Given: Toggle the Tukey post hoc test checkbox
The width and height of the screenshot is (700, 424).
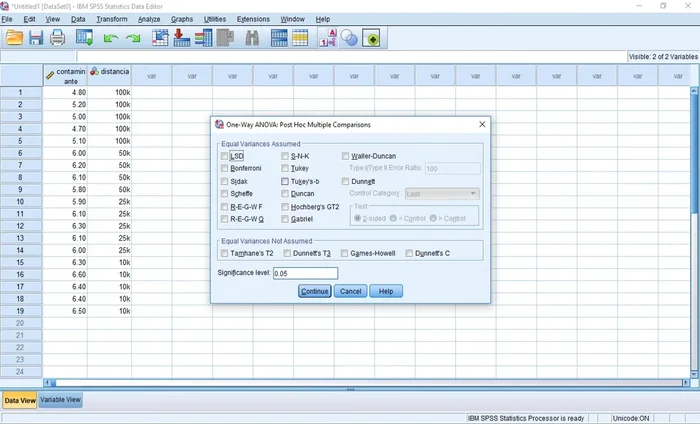Looking at the screenshot, I should coord(286,169).
